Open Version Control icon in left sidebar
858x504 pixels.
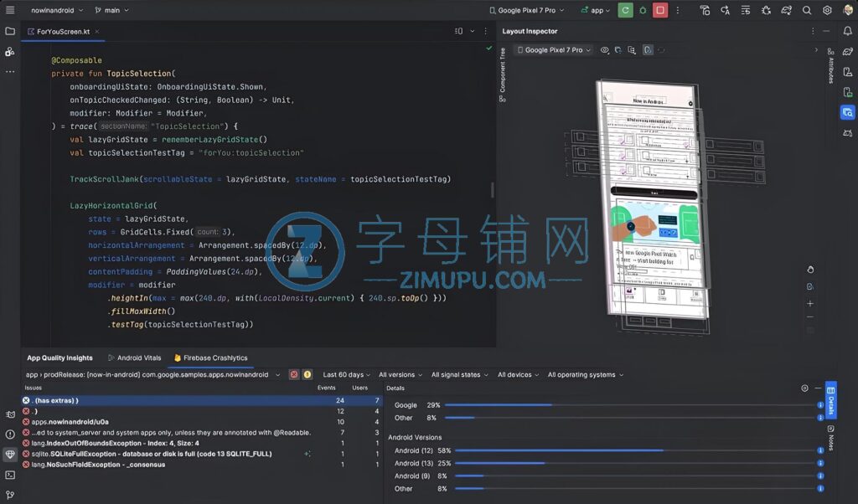pyautogui.click(x=10, y=496)
